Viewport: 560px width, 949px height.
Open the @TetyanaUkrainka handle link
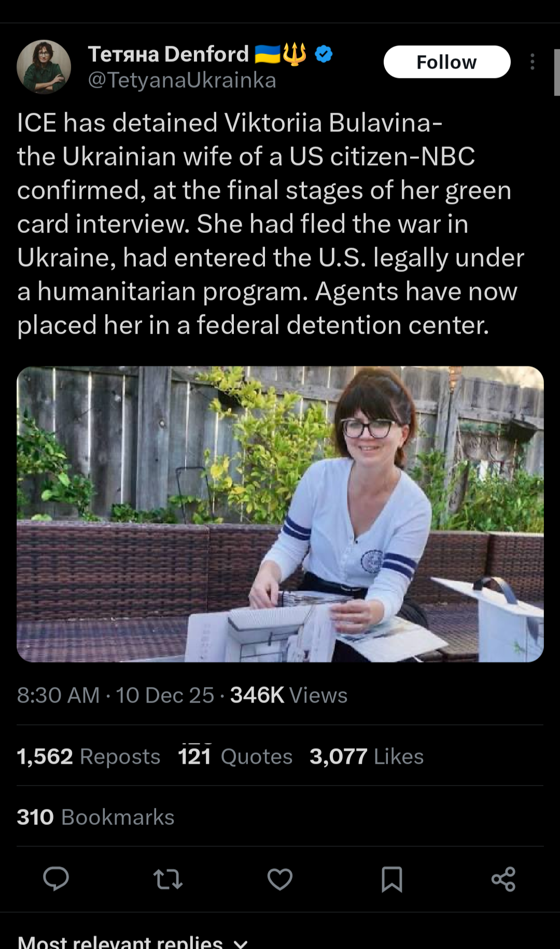pos(182,80)
